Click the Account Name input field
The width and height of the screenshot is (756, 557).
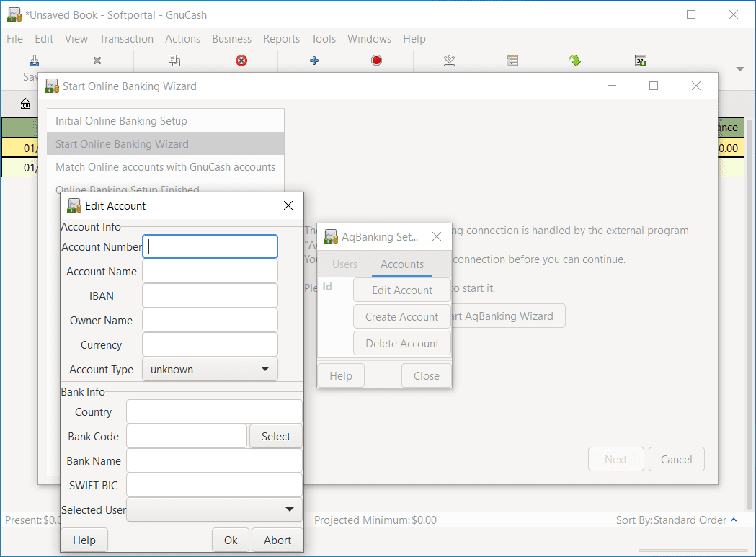210,271
